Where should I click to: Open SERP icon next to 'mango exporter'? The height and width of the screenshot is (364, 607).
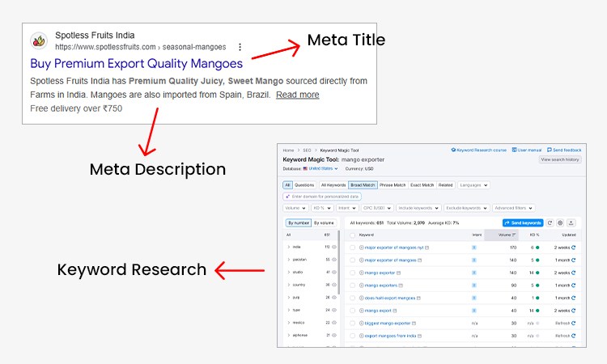click(x=399, y=273)
